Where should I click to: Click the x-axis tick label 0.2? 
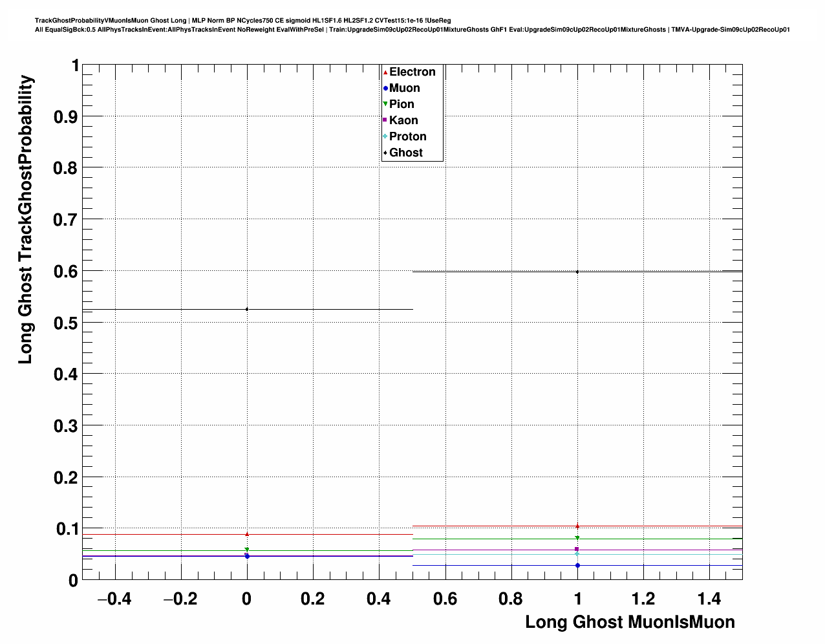(x=313, y=599)
